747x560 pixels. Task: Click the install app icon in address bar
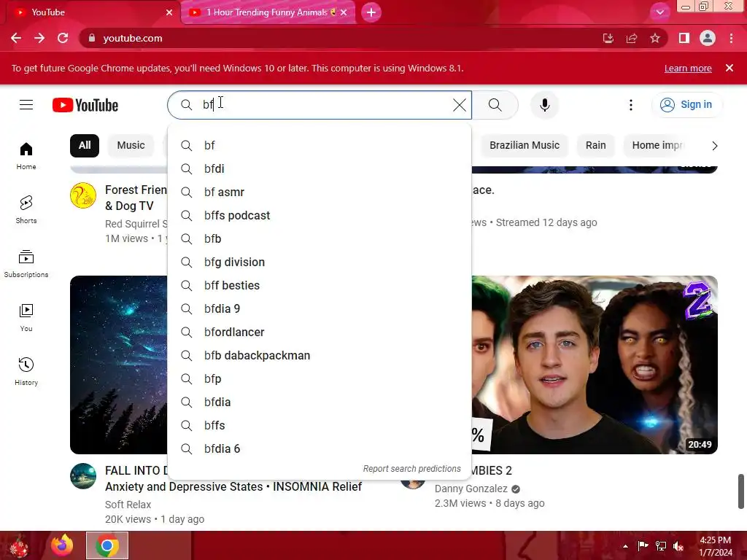coord(608,38)
